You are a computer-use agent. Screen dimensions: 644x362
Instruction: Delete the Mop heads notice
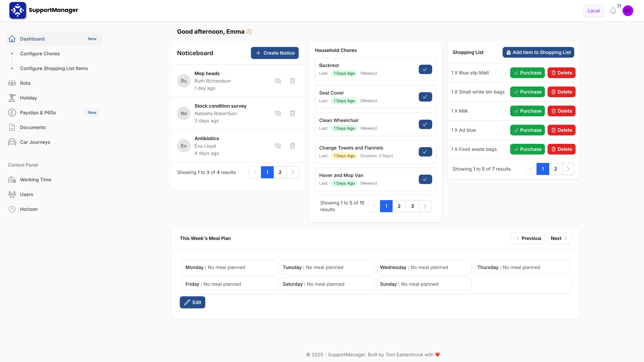click(x=292, y=81)
